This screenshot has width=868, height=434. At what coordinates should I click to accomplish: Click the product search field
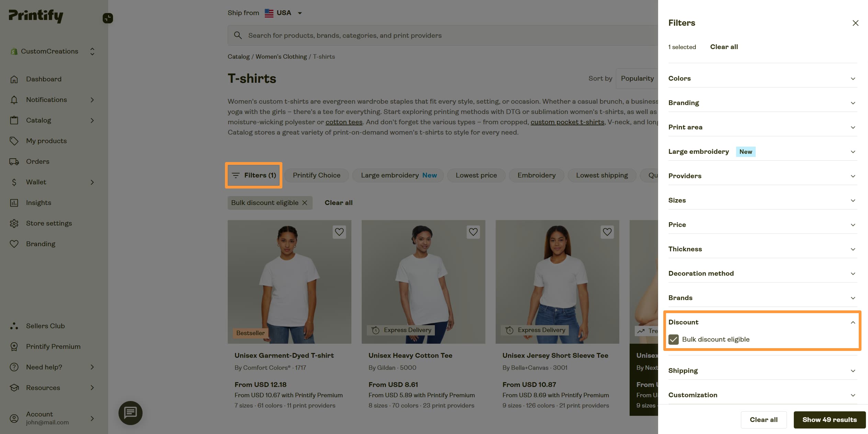(x=378, y=35)
